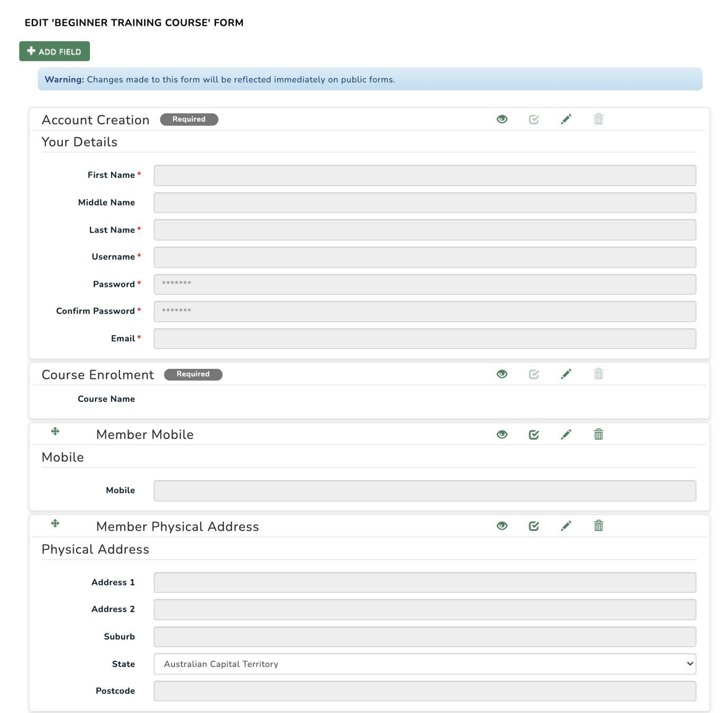Remove the Member Physical Address section
The image size is (728, 713).
tap(598, 526)
